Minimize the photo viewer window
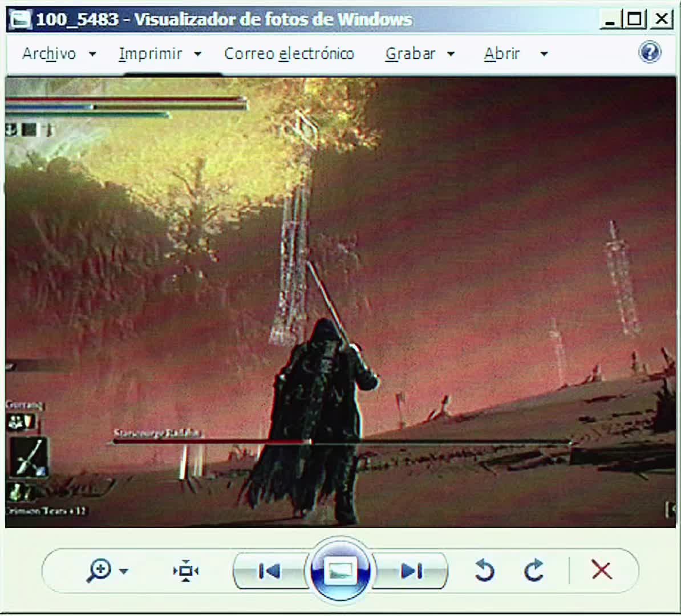The image size is (681, 616). point(610,19)
